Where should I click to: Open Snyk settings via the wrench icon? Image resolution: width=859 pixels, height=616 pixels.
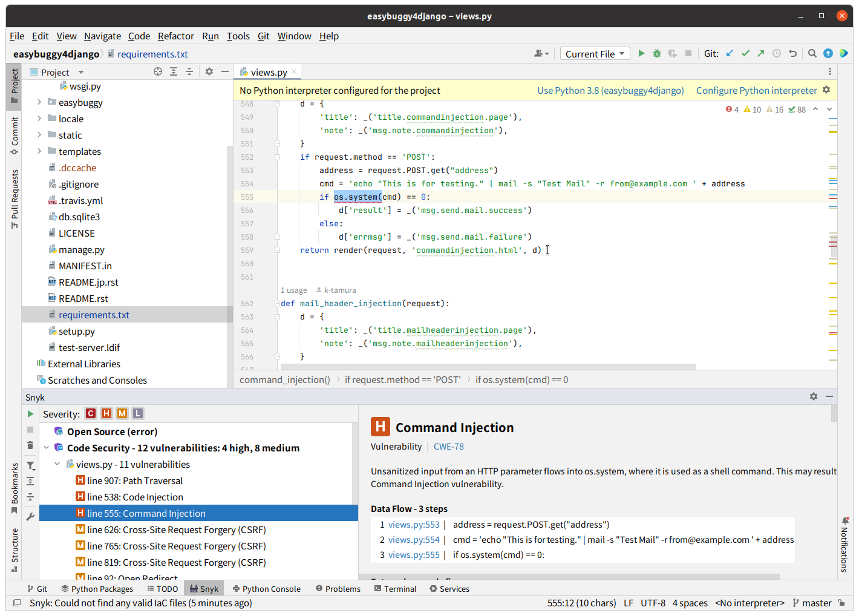tap(30, 516)
